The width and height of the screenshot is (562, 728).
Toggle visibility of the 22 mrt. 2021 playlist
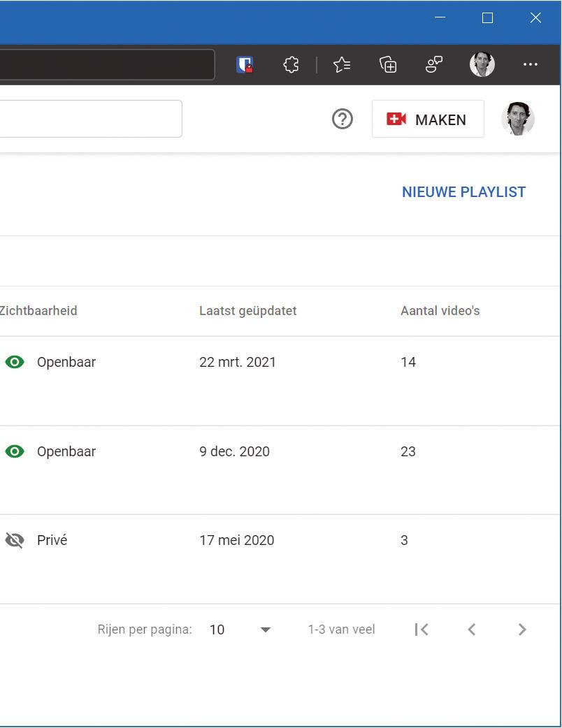pyautogui.click(x=15, y=362)
